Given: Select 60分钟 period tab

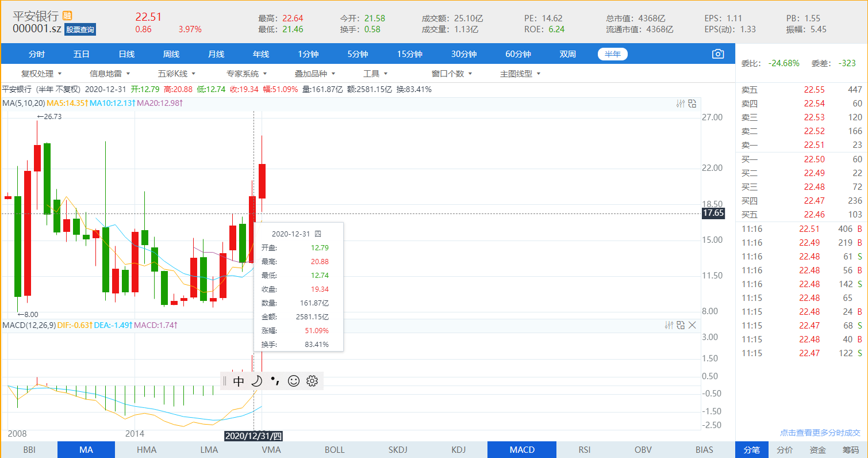Looking at the screenshot, I should [518, 54].
